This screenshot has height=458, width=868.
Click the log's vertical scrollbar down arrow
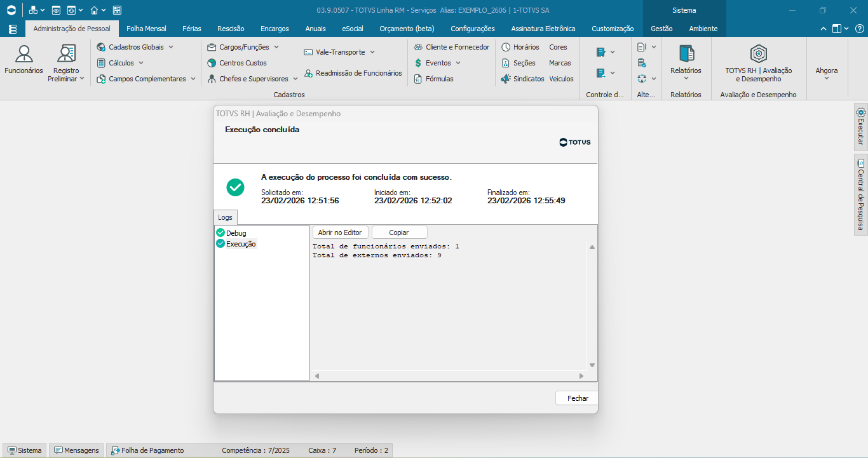click(x=592, y=365)
